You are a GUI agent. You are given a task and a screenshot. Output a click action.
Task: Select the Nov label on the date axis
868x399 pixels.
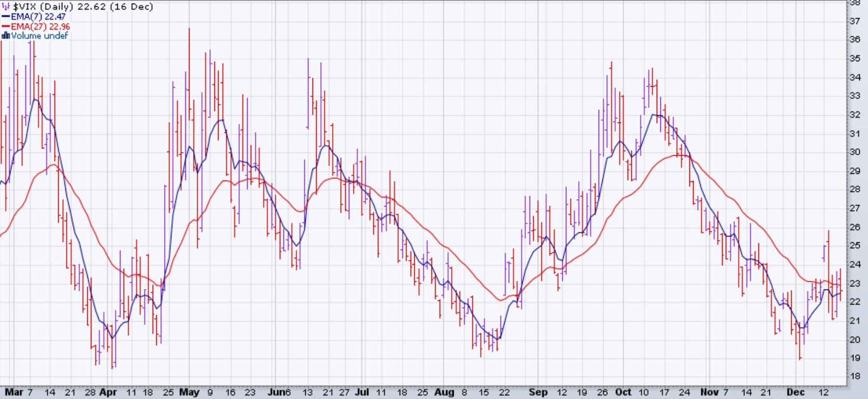pyautogui.click(x=710, y=392)
